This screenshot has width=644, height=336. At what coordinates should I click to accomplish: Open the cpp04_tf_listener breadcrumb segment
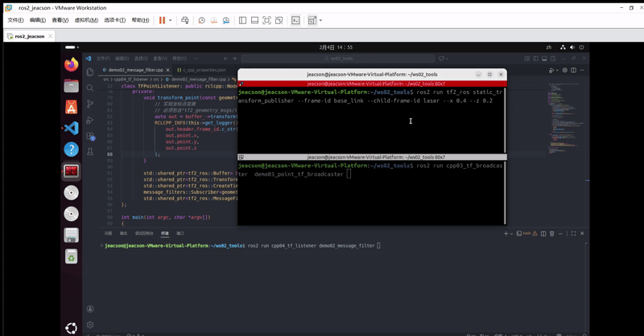(x=131, y=80)
